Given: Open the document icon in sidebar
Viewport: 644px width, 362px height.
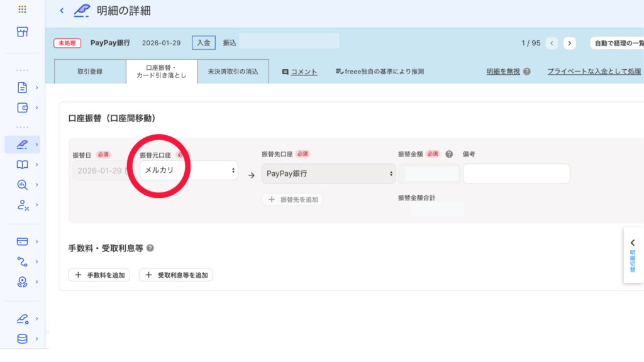Looking at the screenshot, I should 23,87.
